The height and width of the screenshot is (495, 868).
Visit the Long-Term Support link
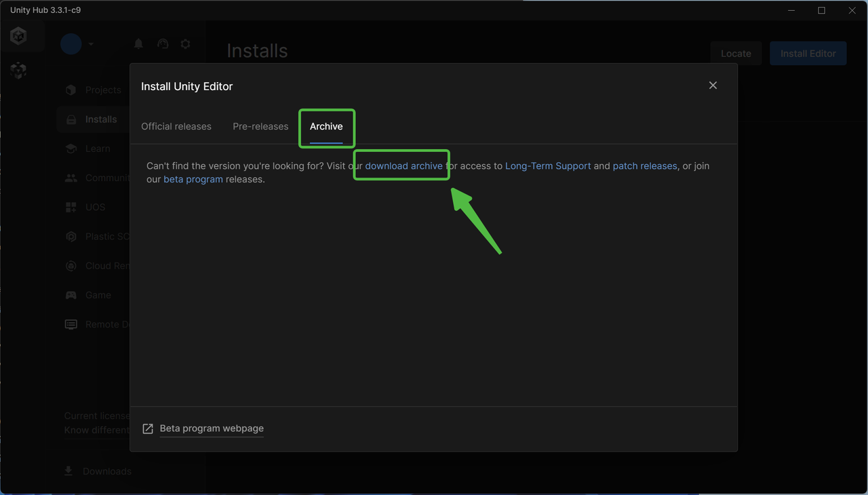pos(548,165)
